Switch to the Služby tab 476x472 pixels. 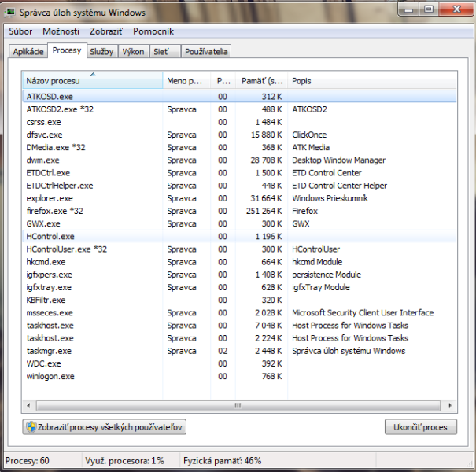101,52
